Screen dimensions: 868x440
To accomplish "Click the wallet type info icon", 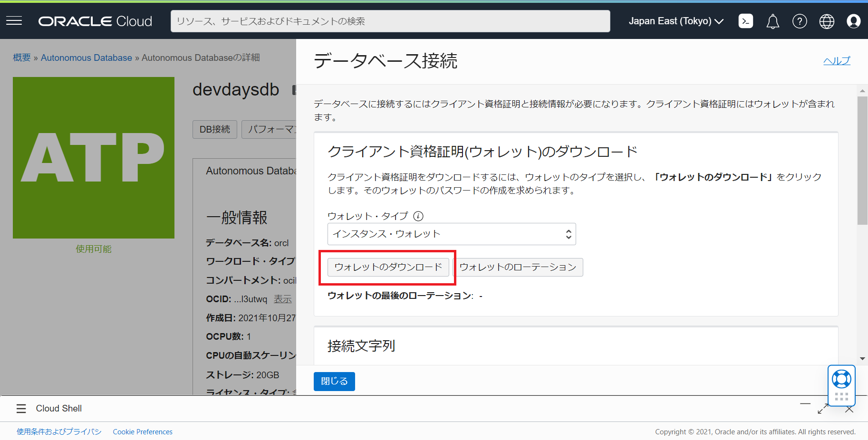I will click(418, 216).
